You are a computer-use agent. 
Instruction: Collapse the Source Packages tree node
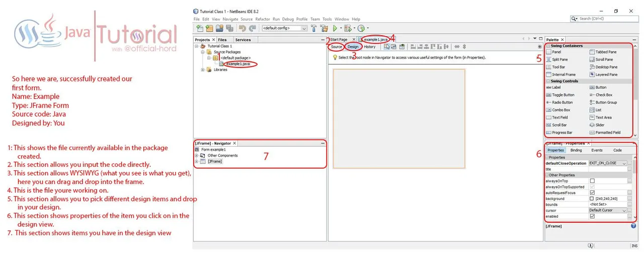(x=203, y=52)
